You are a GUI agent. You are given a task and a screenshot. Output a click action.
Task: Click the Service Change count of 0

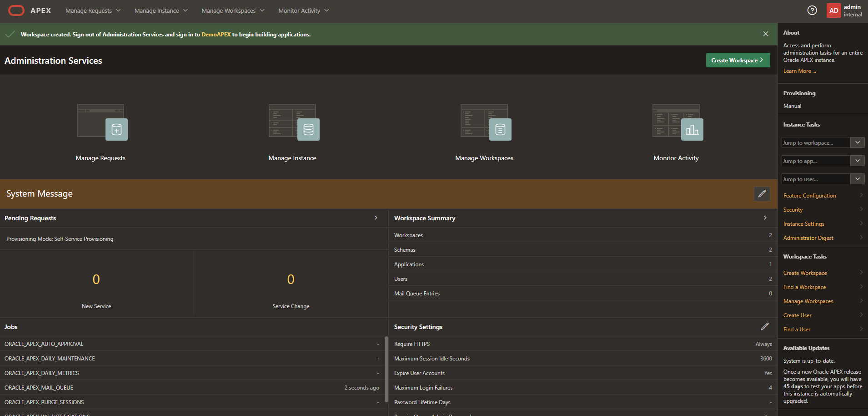291,279
